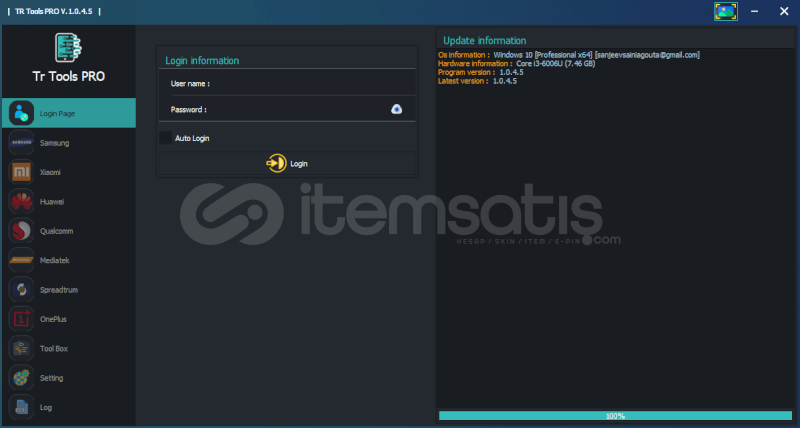Click the Login Page user icon

coord(21,113)
